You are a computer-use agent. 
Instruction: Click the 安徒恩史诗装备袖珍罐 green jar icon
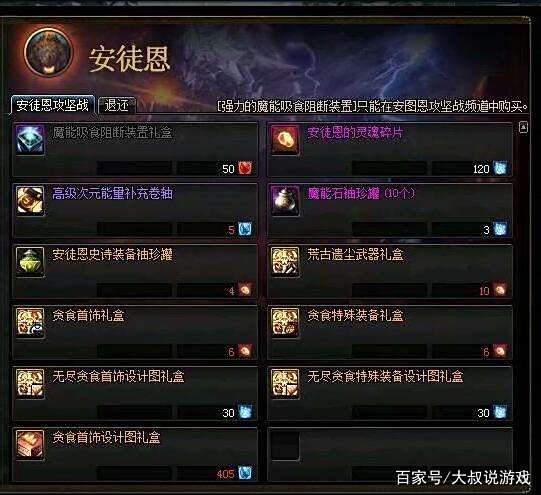(x=30, y=262)
